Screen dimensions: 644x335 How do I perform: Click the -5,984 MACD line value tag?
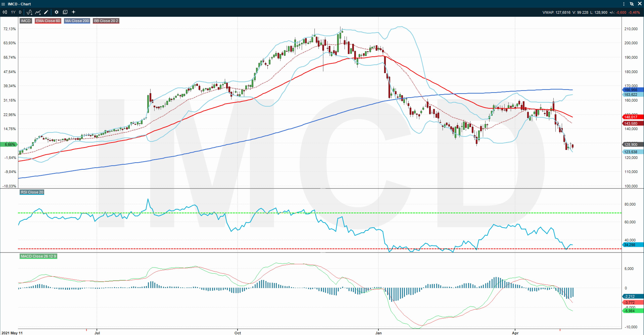point(633,311)
